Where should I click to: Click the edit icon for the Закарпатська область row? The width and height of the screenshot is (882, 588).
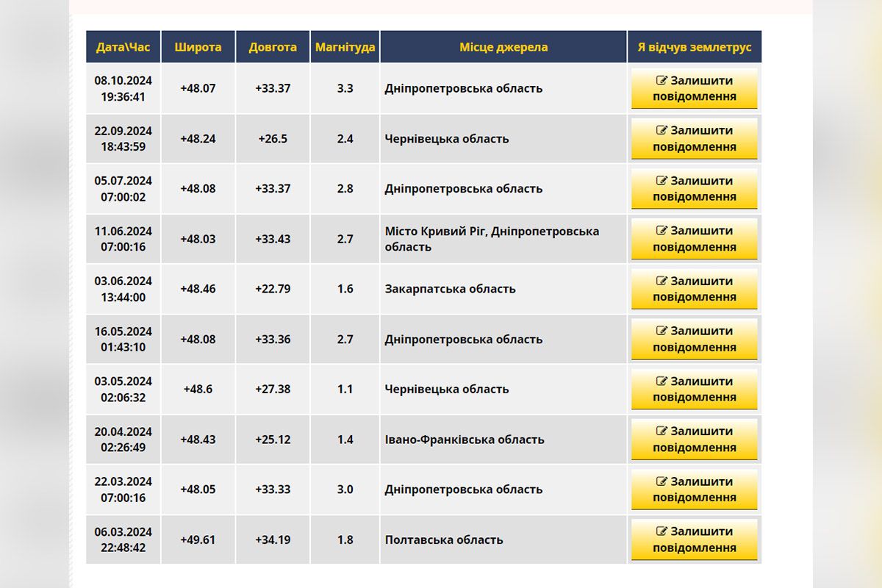(661, 281)
